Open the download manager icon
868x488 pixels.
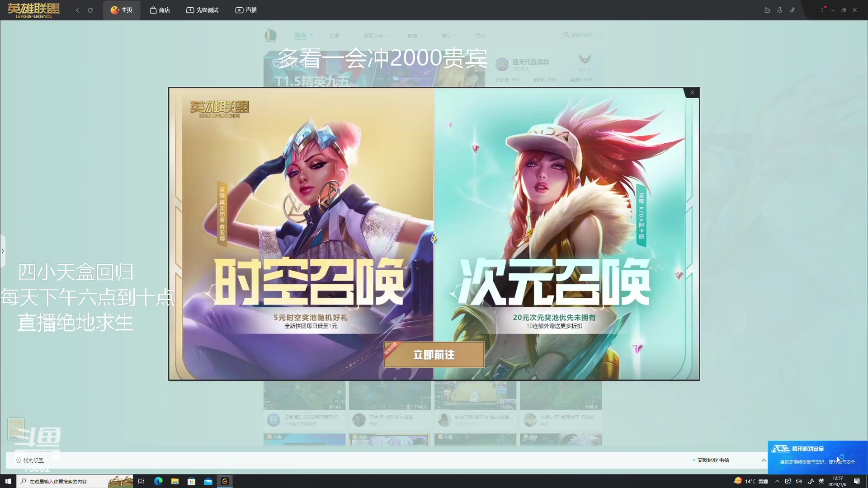pos(780,10)
